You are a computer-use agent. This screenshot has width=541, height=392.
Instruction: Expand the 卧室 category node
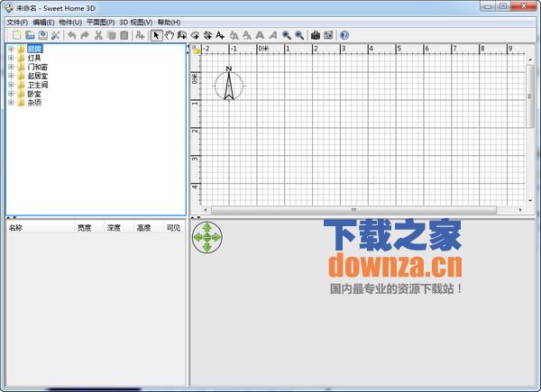pyautogui.click(x=11, y=94)
